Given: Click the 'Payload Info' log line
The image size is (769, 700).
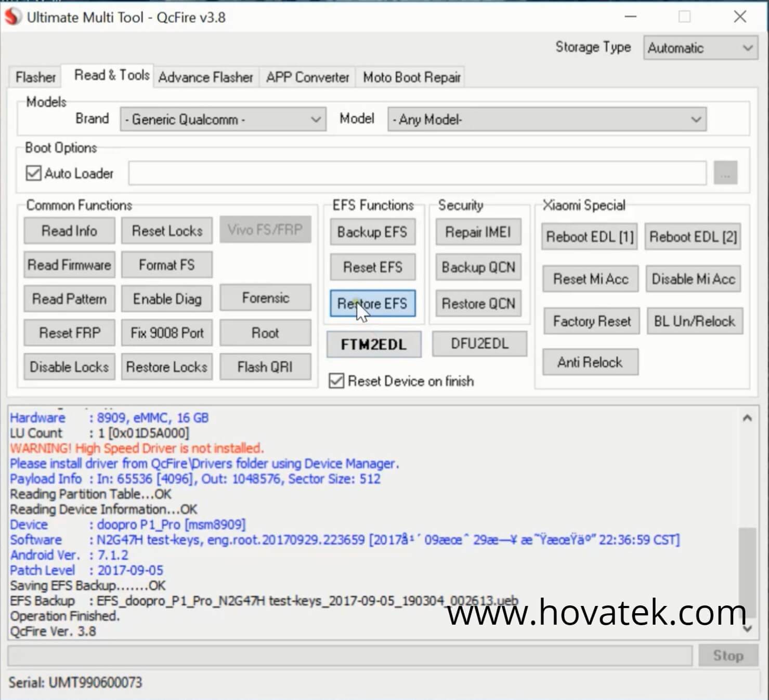Looking at the screenshot, I should [x=195, y=479].
